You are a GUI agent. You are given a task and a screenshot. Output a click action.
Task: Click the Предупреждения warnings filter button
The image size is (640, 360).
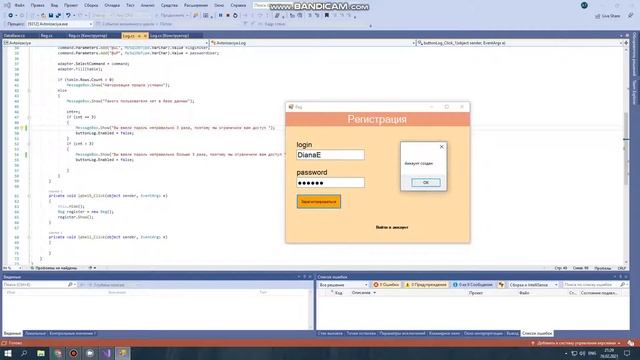pyautogui.click(x=426, y=284)
